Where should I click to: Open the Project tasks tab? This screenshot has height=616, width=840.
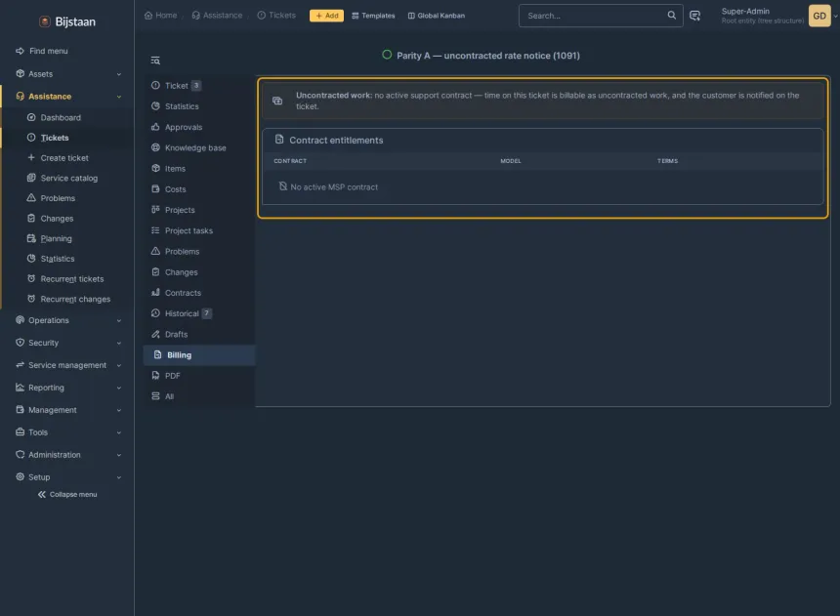(199, 230)
